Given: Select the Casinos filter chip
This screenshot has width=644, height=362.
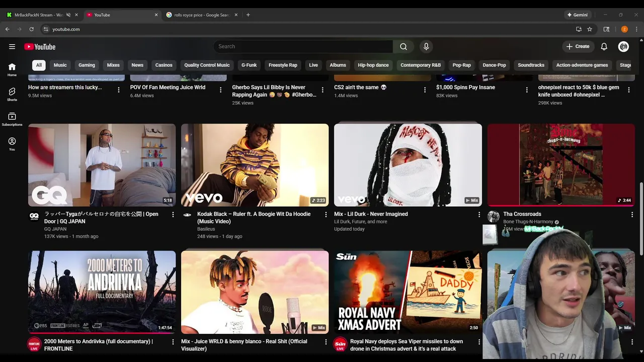Looking at the screenshot, I should point(164,65).
